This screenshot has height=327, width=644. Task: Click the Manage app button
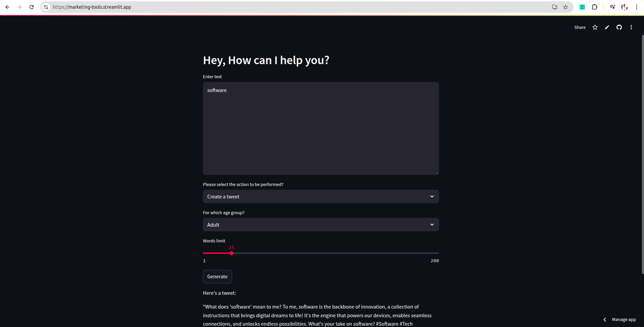pyautogui.click(x=624, y=320)
